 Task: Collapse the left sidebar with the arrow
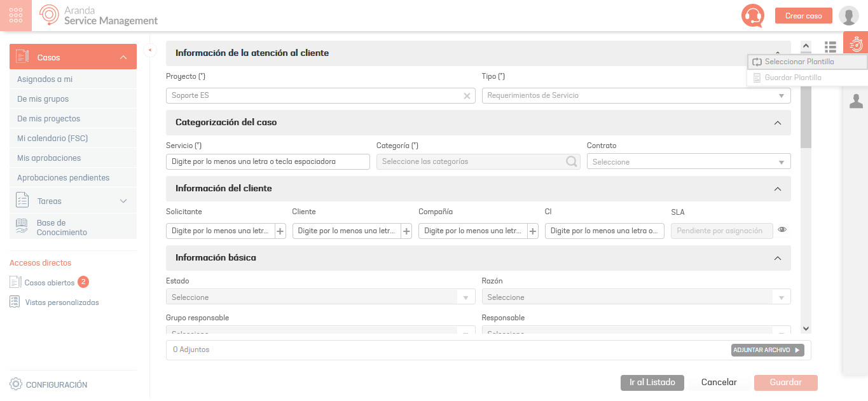[x=150, y=50]
